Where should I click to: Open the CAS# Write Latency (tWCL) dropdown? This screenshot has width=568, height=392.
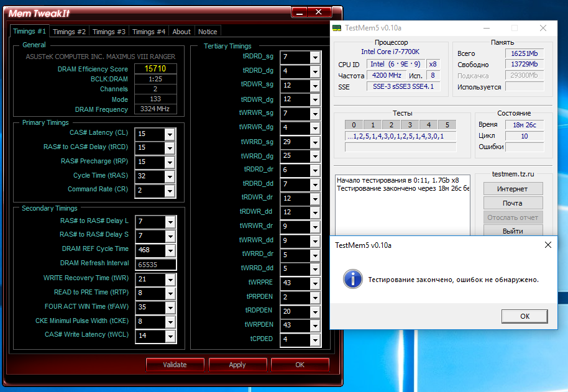coord(170,336)
